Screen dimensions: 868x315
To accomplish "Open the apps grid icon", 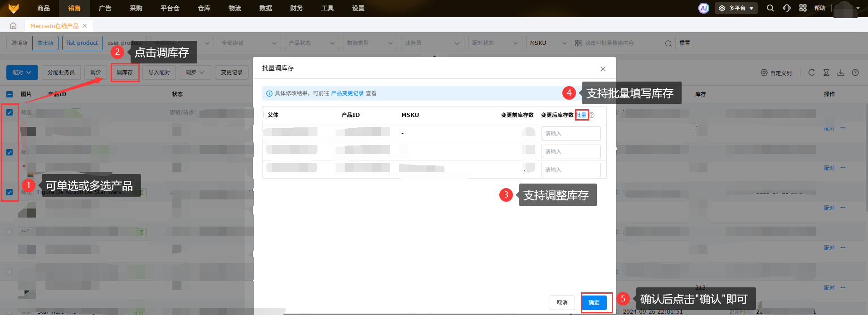I will pyautogui.click(x=803, y=8).
